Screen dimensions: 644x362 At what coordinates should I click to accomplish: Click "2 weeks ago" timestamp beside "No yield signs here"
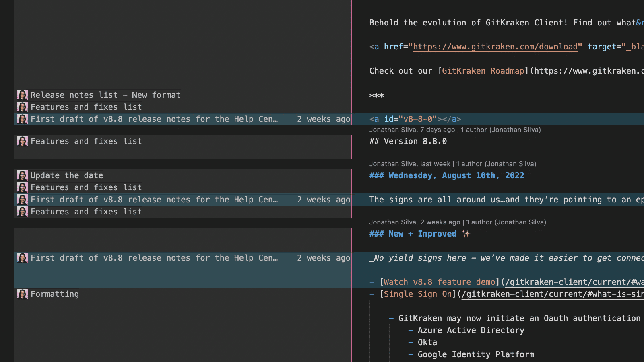pos(324,258)
